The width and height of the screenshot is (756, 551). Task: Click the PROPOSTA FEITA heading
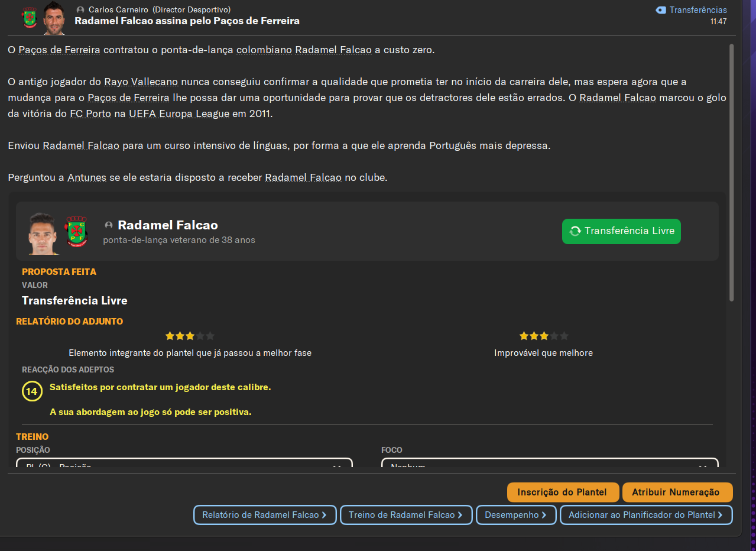click(x=59, y=272)
